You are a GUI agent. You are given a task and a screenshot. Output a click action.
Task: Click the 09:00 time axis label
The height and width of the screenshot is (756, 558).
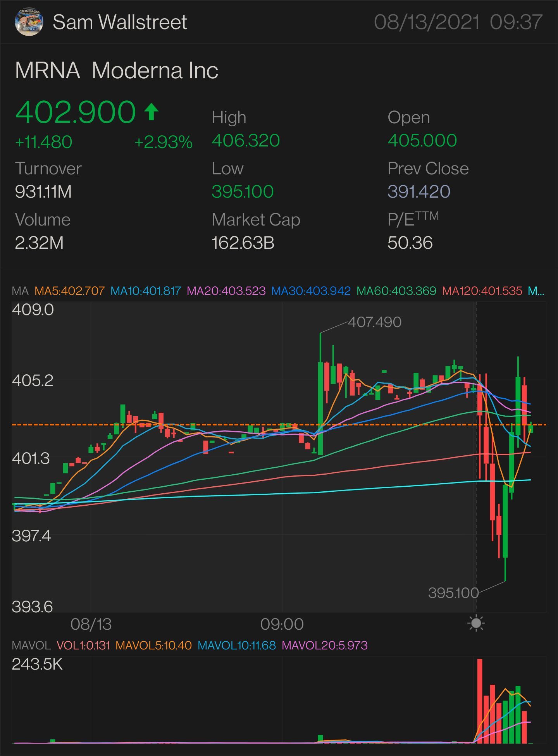pos(282,624)
